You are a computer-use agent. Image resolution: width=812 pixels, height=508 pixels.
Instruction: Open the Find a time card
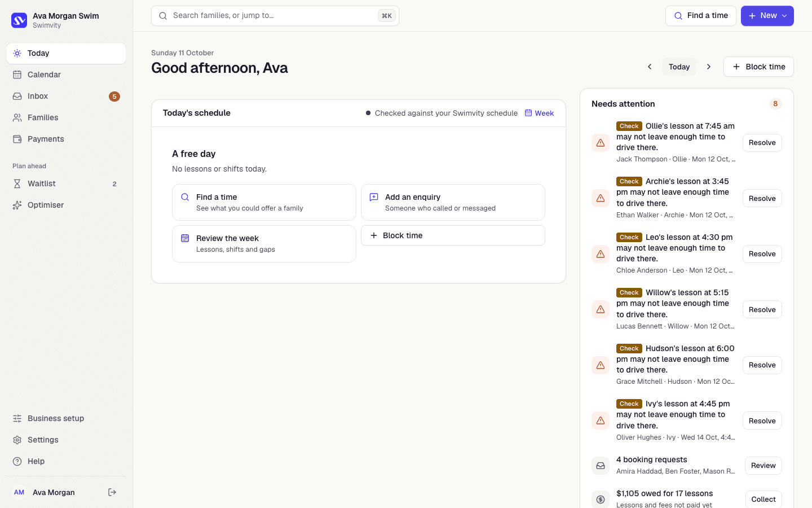click(x=264, y=203)
